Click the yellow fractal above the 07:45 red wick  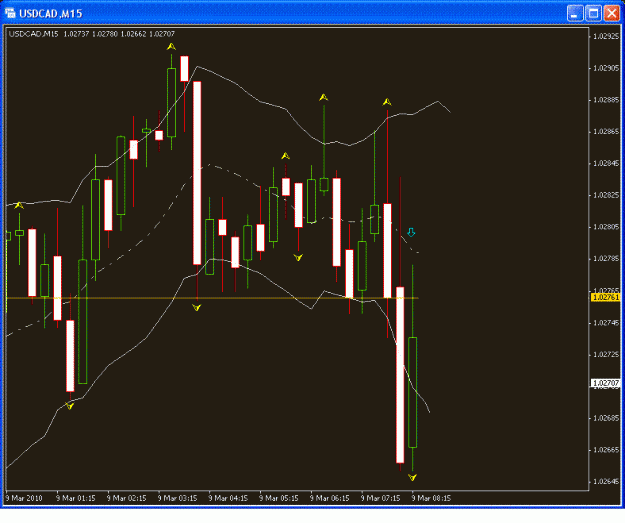coord(387,102)
